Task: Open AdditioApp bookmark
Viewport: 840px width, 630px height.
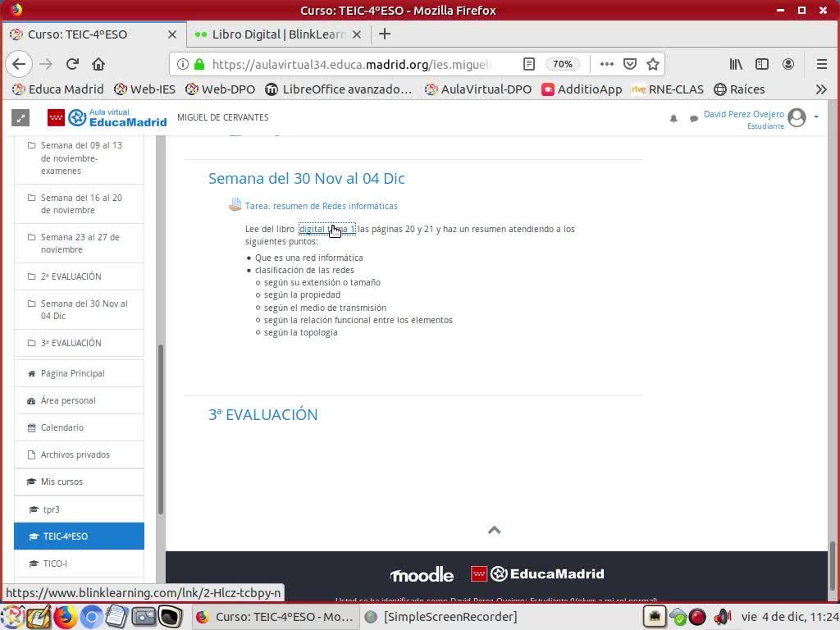Action: tap(582, 89)
